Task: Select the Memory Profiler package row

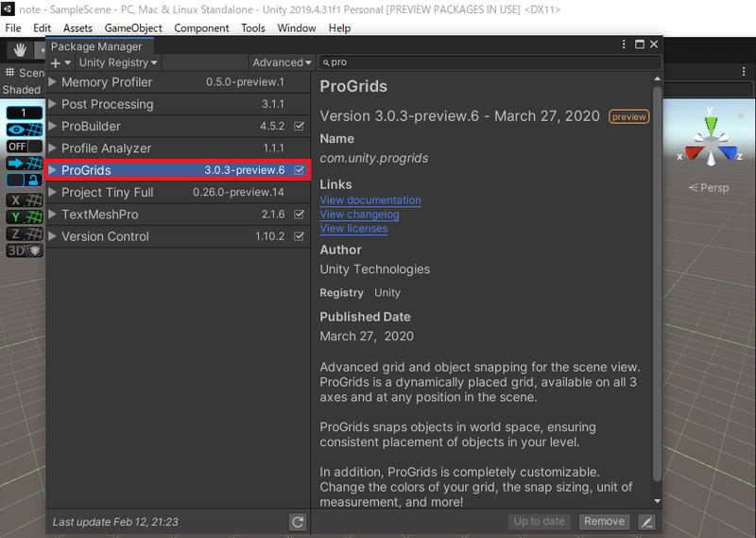Action: tap(178, 82)
